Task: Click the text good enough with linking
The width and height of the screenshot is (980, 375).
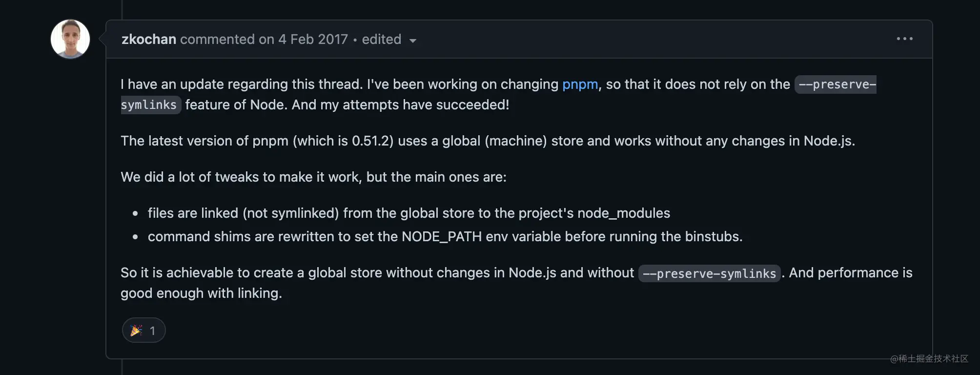Action: pyautogui.click(x=201, y=293)
